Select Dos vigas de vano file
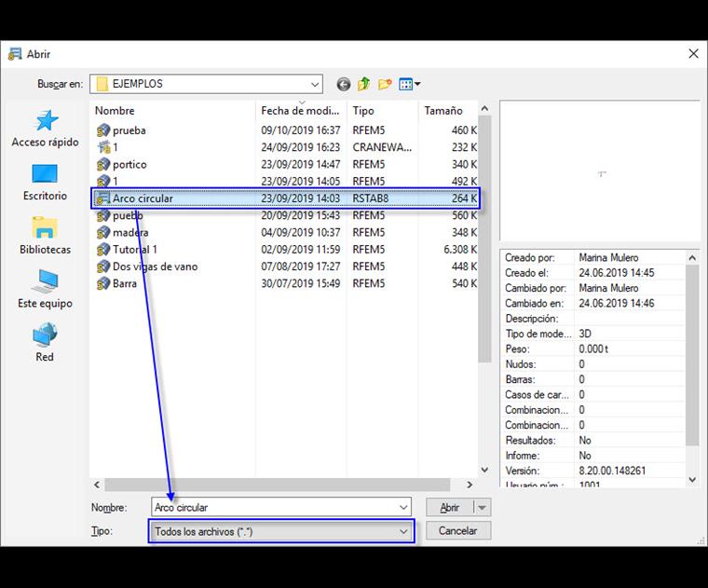 tap(155, 267)
